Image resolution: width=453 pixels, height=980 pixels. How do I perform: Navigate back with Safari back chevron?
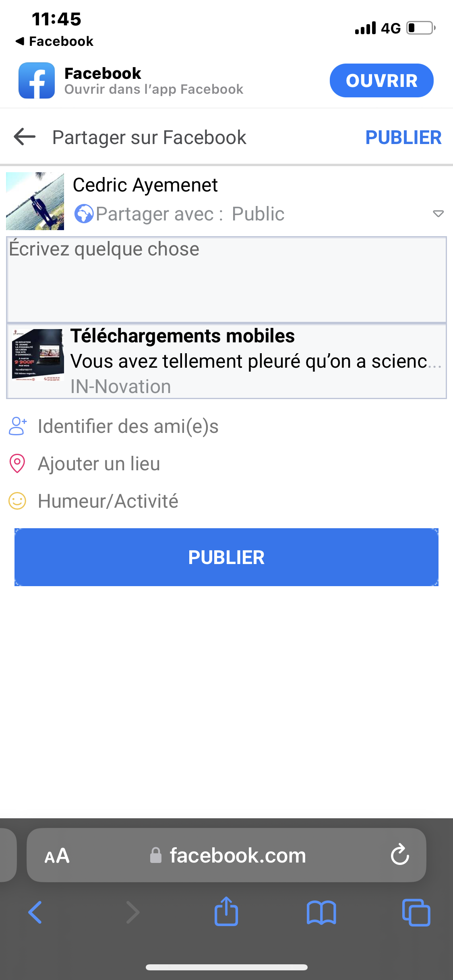coord(35,912)
